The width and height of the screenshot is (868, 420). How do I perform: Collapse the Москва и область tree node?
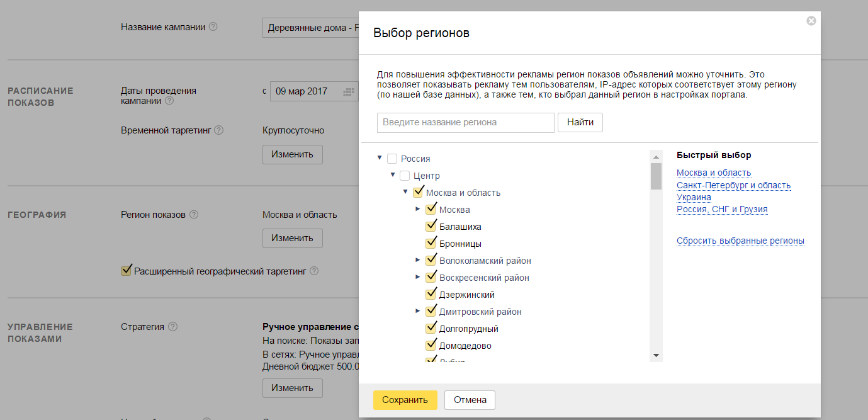tap(405, 192)
